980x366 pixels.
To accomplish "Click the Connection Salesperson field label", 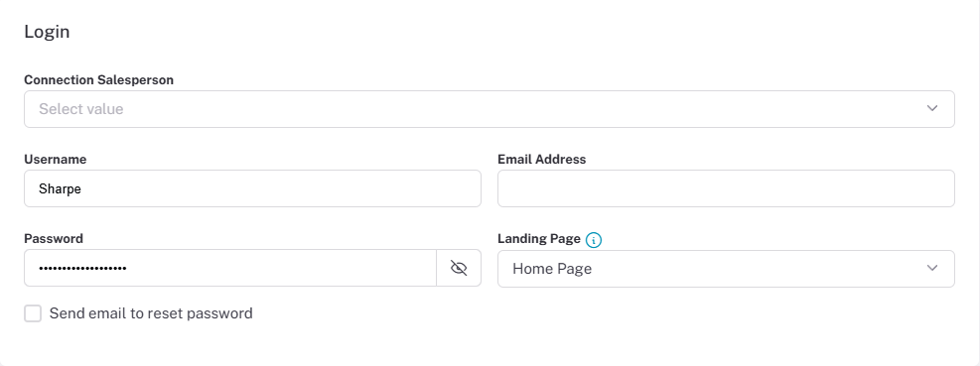I will pos(98,80).
